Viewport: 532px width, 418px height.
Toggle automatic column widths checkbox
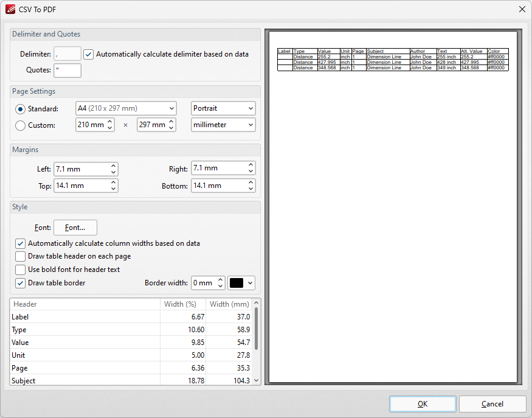20,243
